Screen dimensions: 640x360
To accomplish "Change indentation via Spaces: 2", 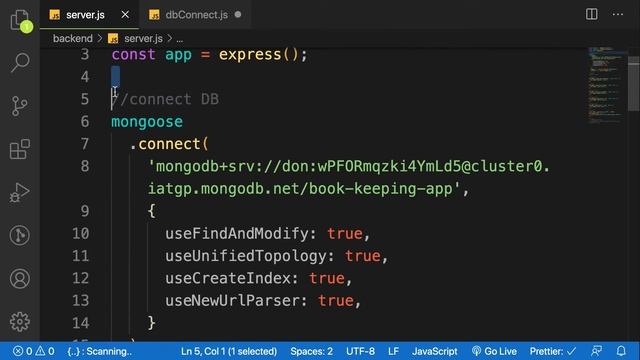I will click(x=311, y=351).
